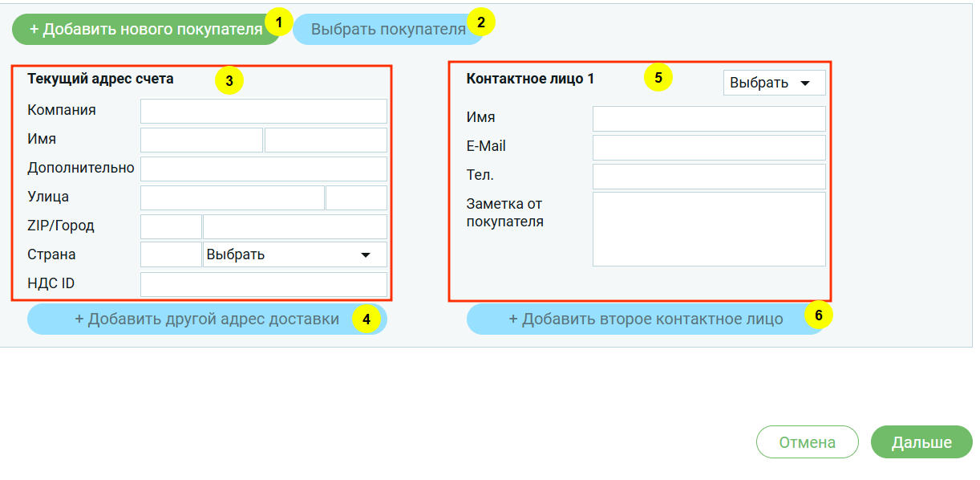Click the '+ Добавить нового покупателя' button
980x480 pixels.
(x=144, y=29)
